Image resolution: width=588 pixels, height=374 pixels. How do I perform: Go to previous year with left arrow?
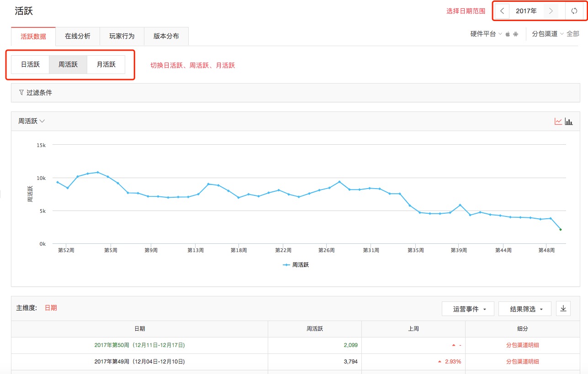click(502, 11)
